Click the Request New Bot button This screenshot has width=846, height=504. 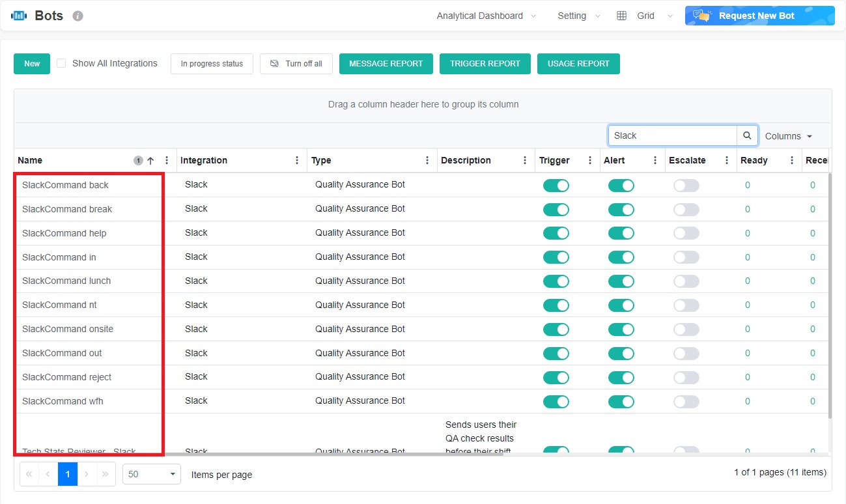(759, 16)
